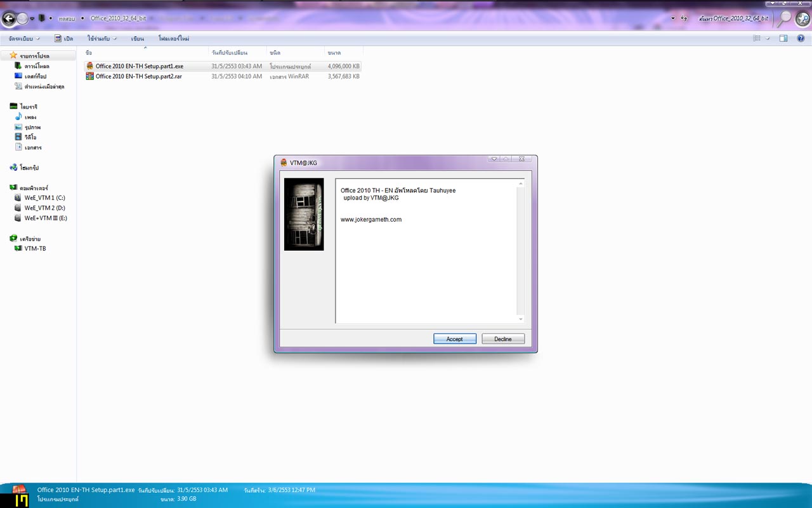Select the Office 2010 EN-TH Setup.part1.exe file icon
The image size is (812, 508).
point(90,66)
